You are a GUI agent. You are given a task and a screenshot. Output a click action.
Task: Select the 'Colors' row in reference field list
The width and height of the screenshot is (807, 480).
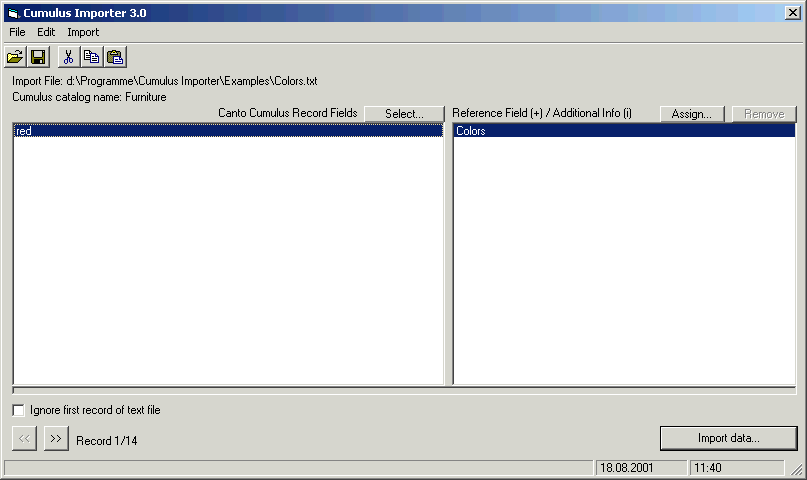(x=624, y=131)
